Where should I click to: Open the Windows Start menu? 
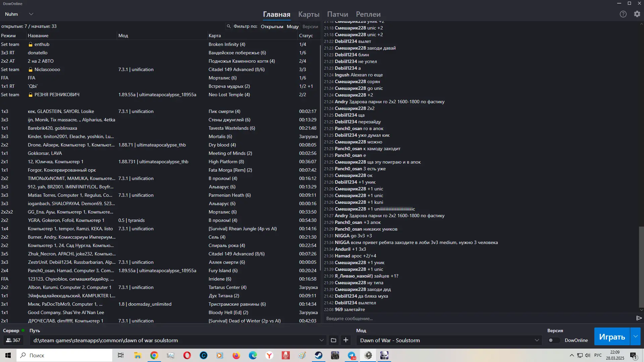(8, 355)
